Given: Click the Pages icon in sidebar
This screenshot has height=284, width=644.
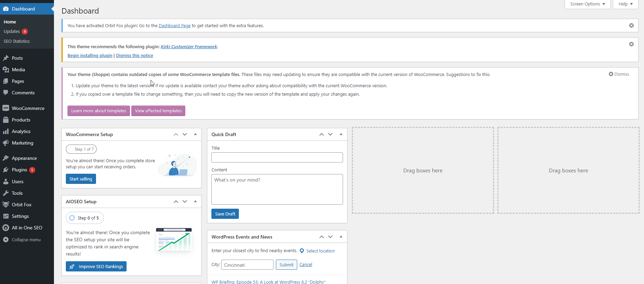Looking at the screenshot, I should pyautogui.click(x=6, y=81).
